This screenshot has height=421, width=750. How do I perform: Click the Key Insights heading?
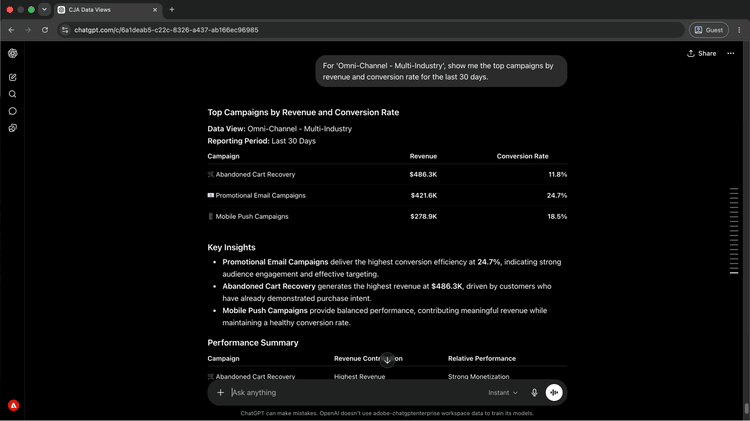coord(231,247)
